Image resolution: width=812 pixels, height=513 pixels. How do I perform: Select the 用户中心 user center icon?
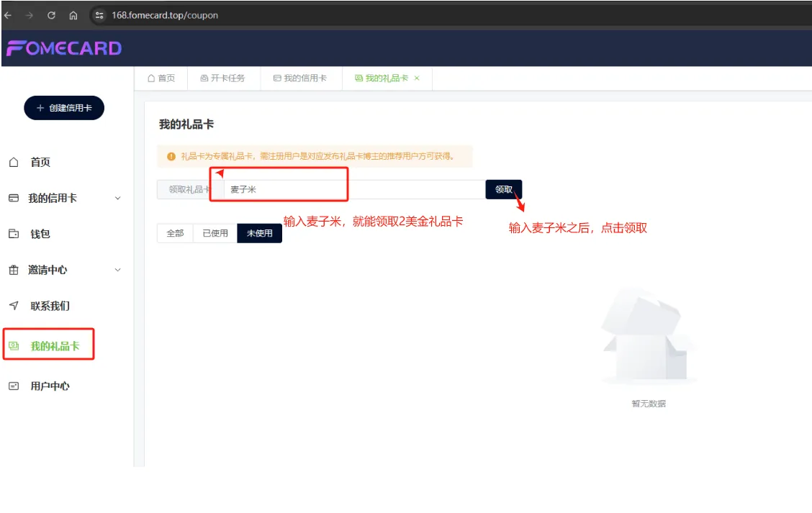pyautogui.click(x=13, y=386)
